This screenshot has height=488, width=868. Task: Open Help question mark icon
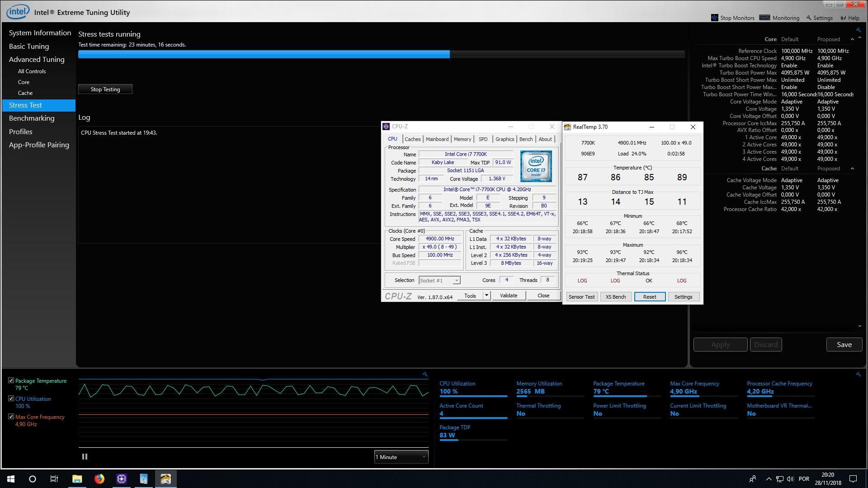click(x=843, y=18)
